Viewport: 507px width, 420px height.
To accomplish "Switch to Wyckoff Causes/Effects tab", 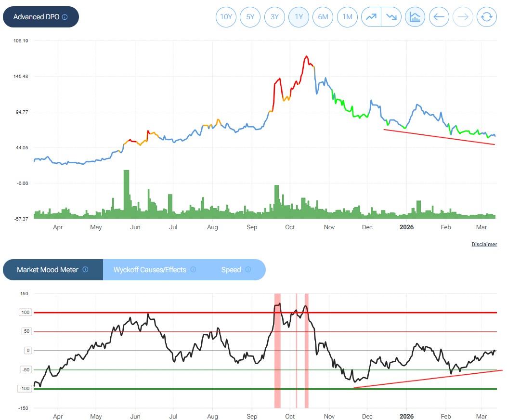I will tap(150, 270).
